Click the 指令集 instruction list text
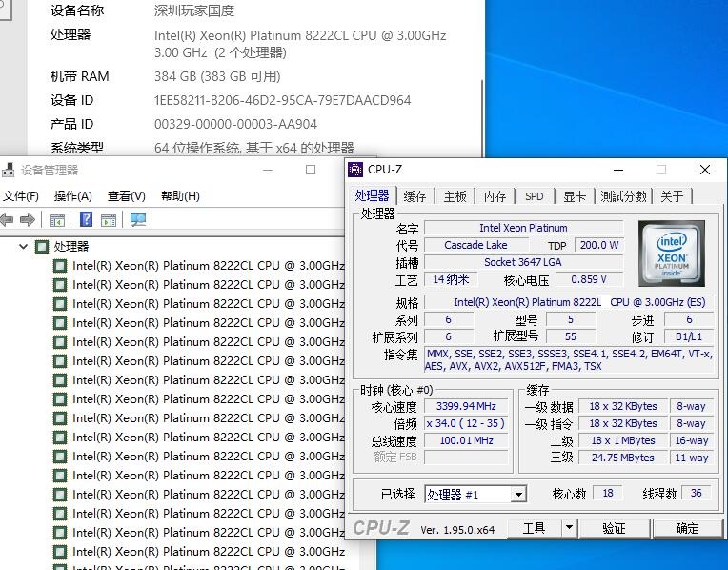This screenshot has width=728, height=570. [569, 360]
